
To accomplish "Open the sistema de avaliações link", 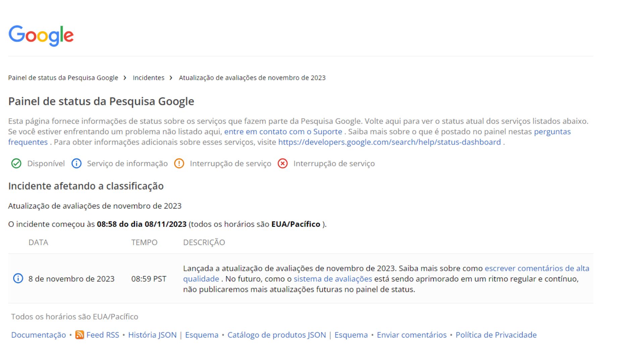I will click(332, 279).
